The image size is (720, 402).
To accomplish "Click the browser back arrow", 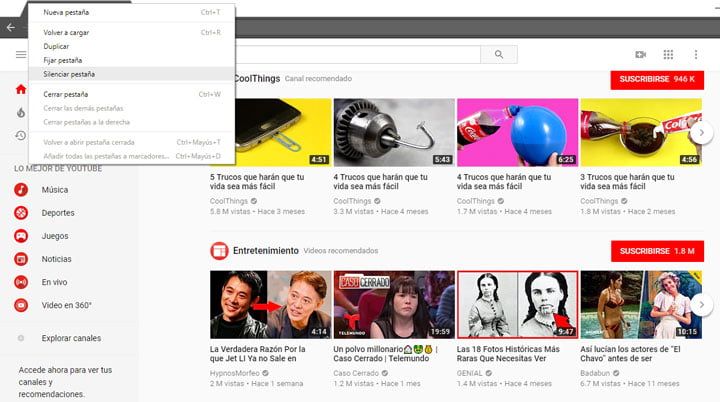I will (x=11, y=28).
